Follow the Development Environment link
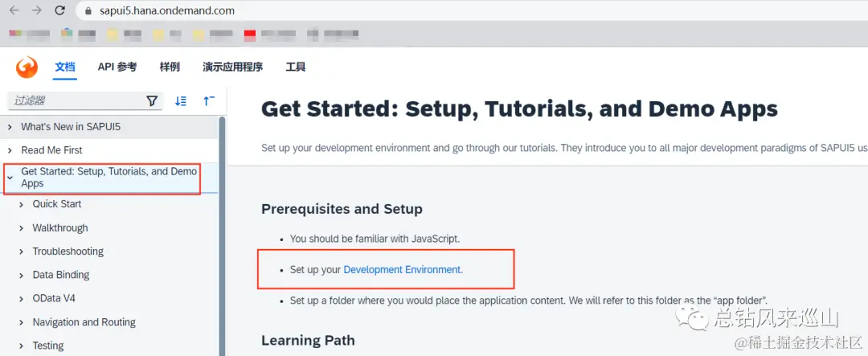Viewport: 868px width, 356px height. 402,270
